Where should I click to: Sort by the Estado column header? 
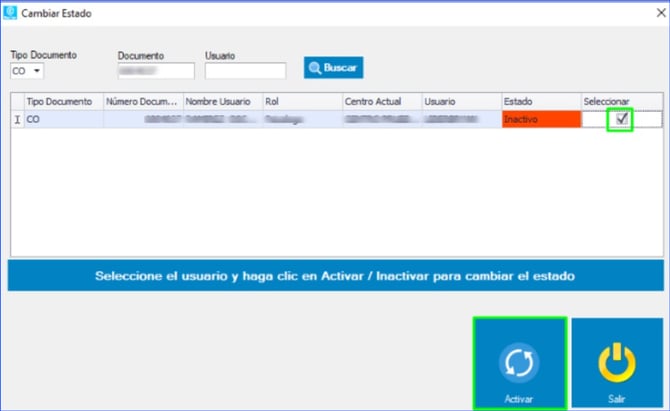tap(540, 102)
